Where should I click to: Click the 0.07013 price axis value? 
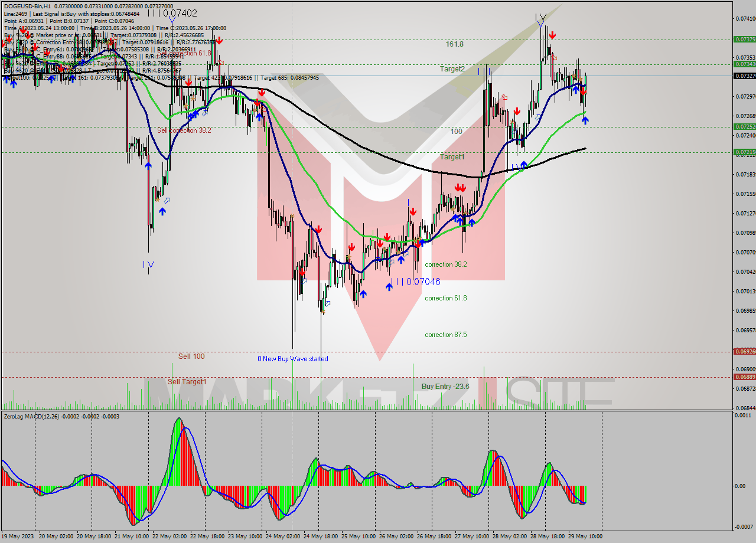(x=744, y=291)
